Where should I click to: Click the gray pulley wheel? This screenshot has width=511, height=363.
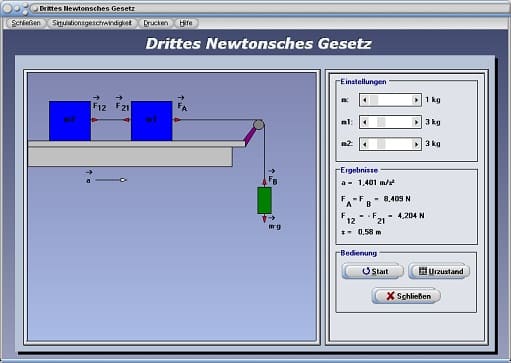tap(258, 125)
